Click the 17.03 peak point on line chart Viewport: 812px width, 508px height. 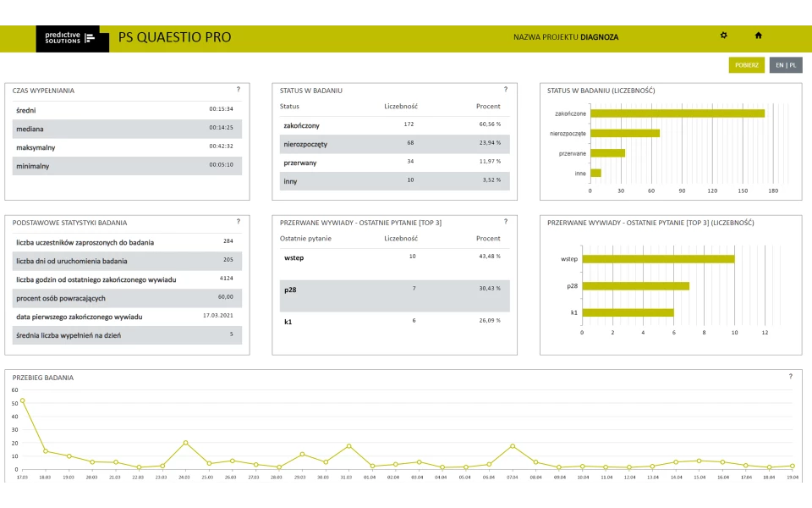[x=22, y=400]
